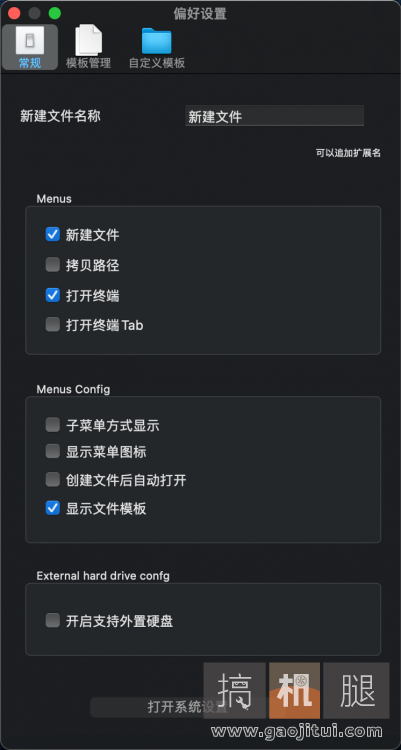Enable 开启支持外置硬盘 checkbox
This screenshot has width=401, height=750.
[x=53, y=621]
